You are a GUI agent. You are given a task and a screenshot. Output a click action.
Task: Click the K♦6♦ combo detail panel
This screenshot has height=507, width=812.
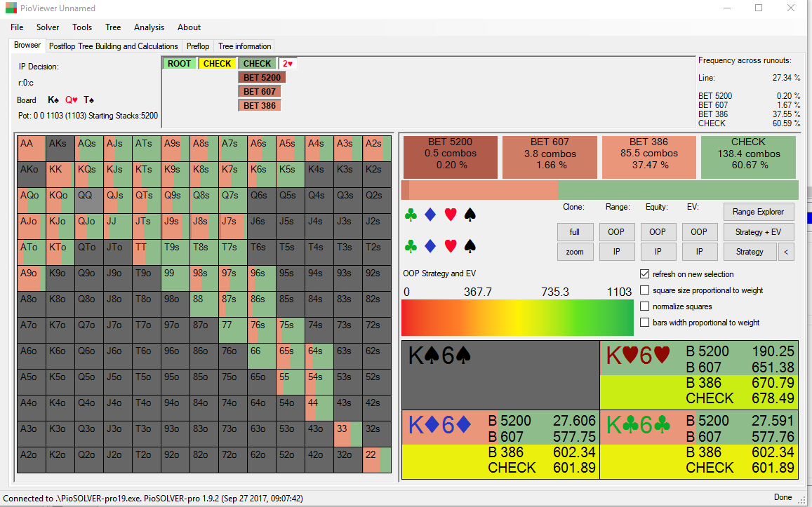[x=500, y=445]
